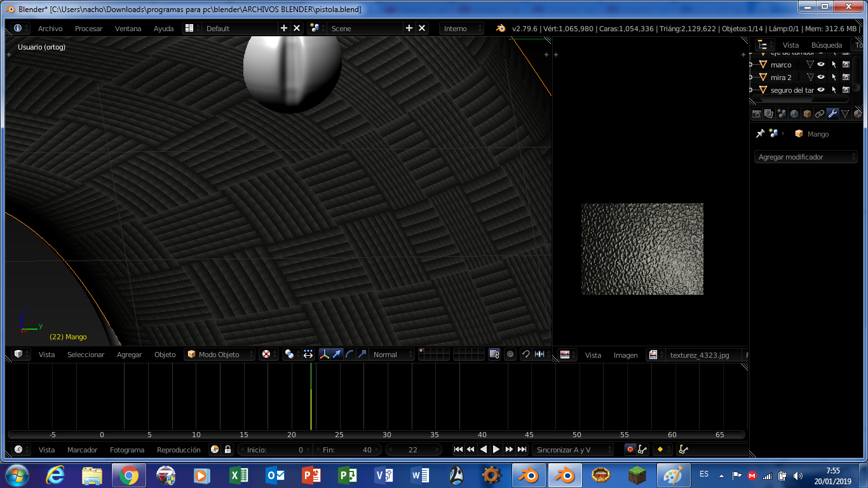Open the Interno render engine dropdown

point(461,29)
